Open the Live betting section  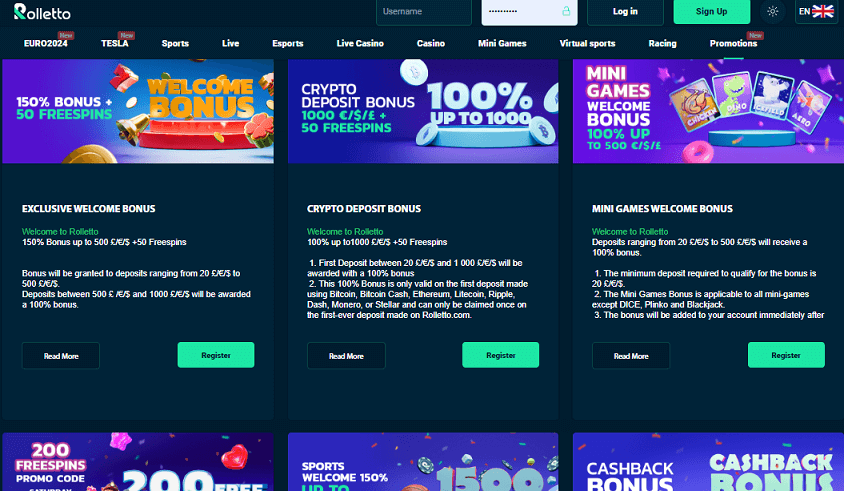click(230, 44)
